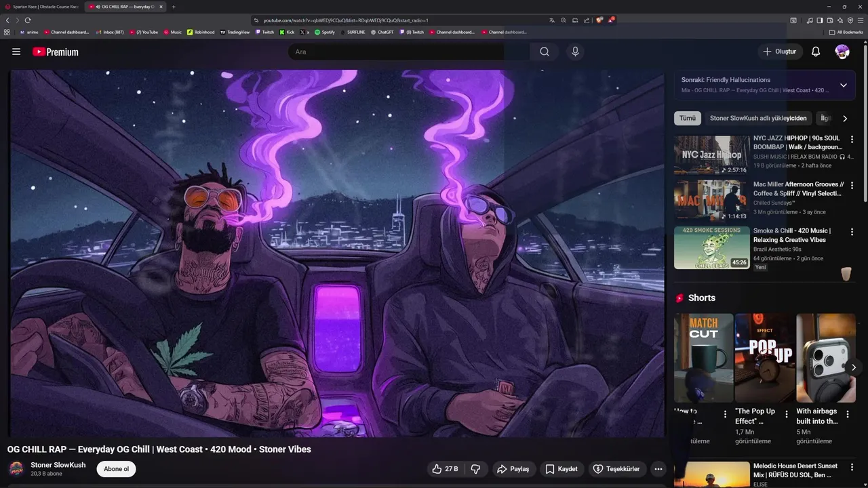Expand the Sonraki playlist panel chevron
The width and height of the screenshot is (868, 488).
tap(844, 85)
